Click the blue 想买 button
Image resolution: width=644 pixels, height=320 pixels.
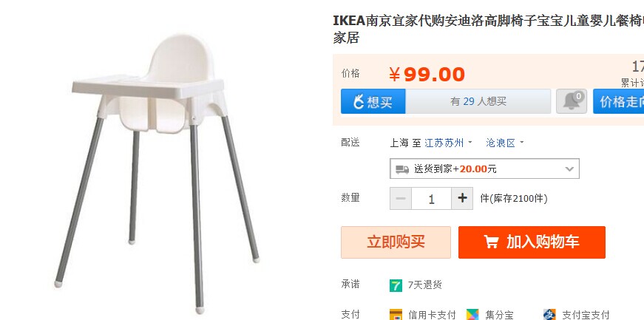click(x=373, y=101)
